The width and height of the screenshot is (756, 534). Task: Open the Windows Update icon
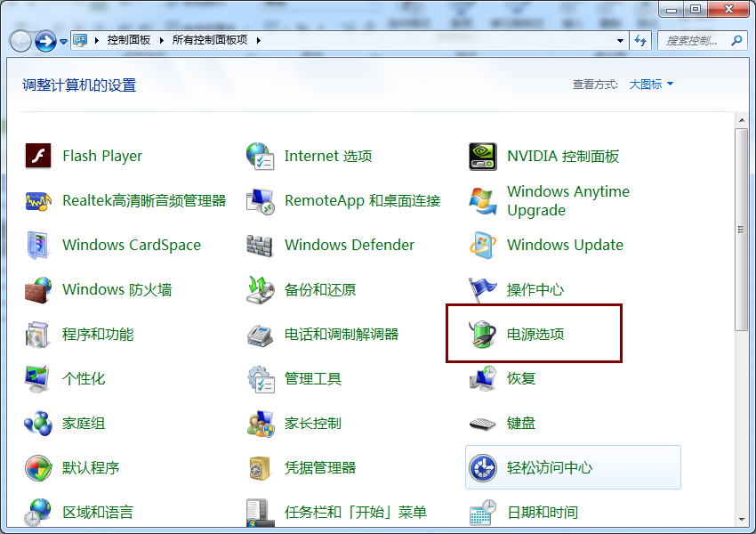pos(483,245)
